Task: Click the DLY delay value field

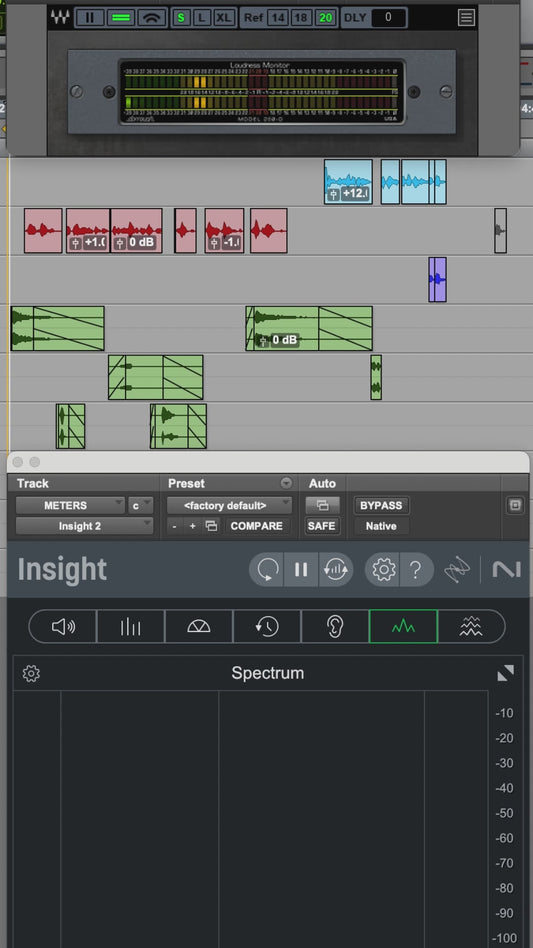Action: [x=388, y=18]
